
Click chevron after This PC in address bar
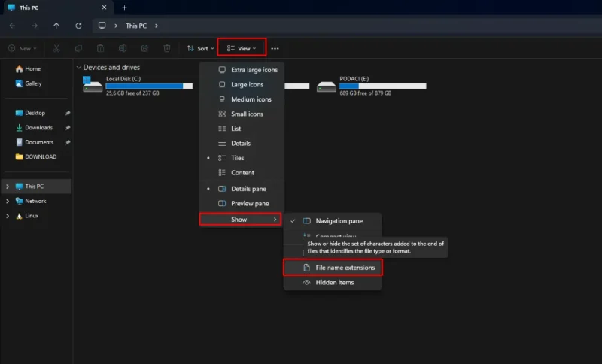point(157,26)
